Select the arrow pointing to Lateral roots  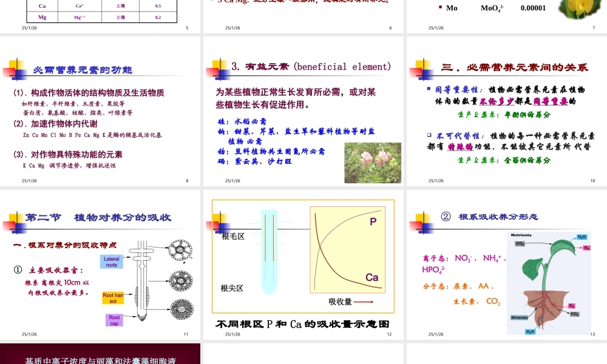click(127, 258)
